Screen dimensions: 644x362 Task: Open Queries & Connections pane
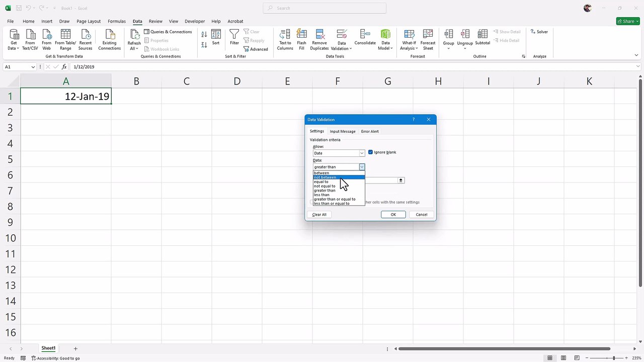pos(168,32)
